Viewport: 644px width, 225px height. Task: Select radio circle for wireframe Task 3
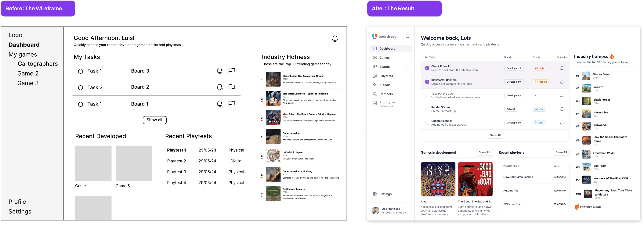click(x=81, y=88)
